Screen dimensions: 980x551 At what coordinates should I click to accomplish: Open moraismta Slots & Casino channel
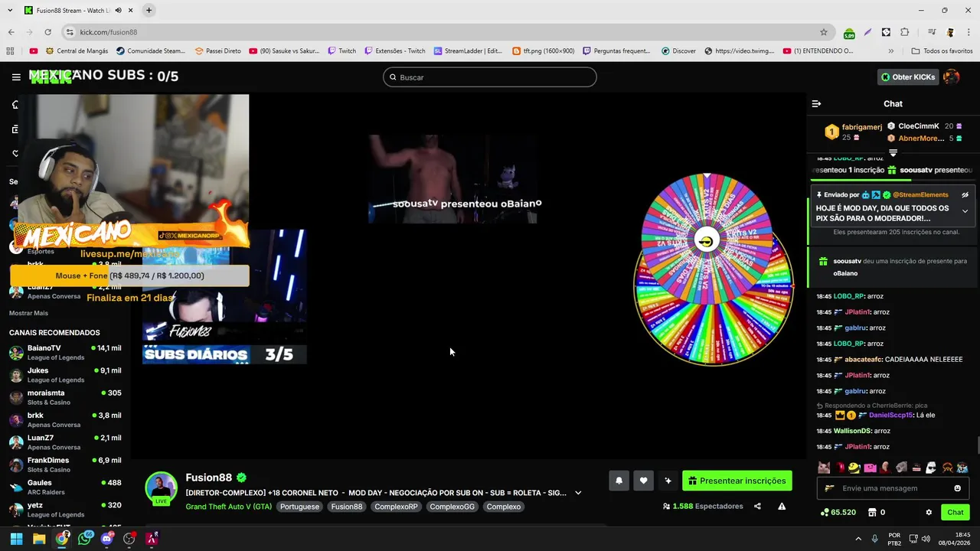pos(65,397)
